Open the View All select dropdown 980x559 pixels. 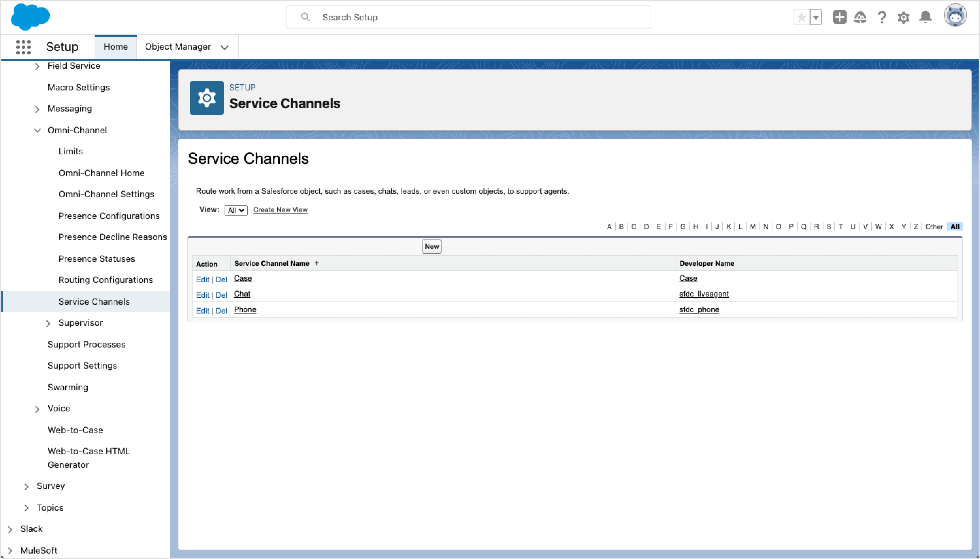(236, 210)
